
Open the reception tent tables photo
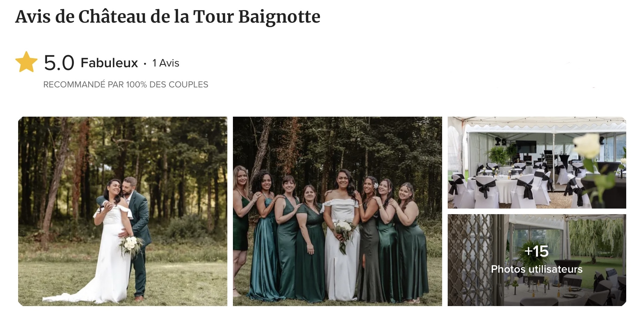pyautogui.click(x=537, y=163)
